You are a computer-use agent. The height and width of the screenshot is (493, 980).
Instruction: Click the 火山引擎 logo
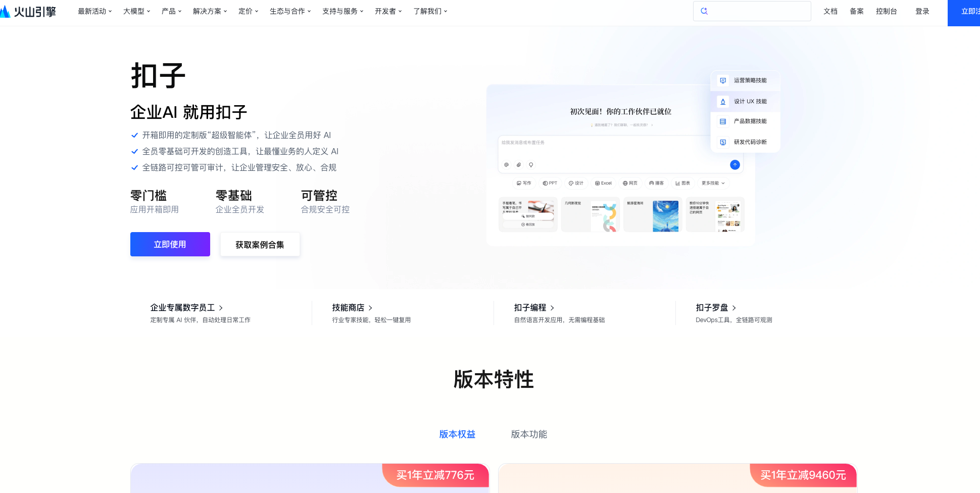tap(28, 11)
